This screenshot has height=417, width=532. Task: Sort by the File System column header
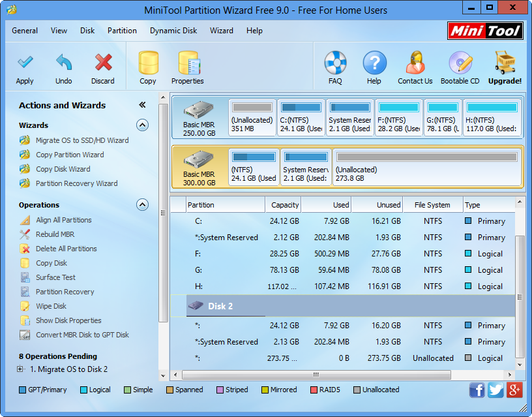click(432, 205)
